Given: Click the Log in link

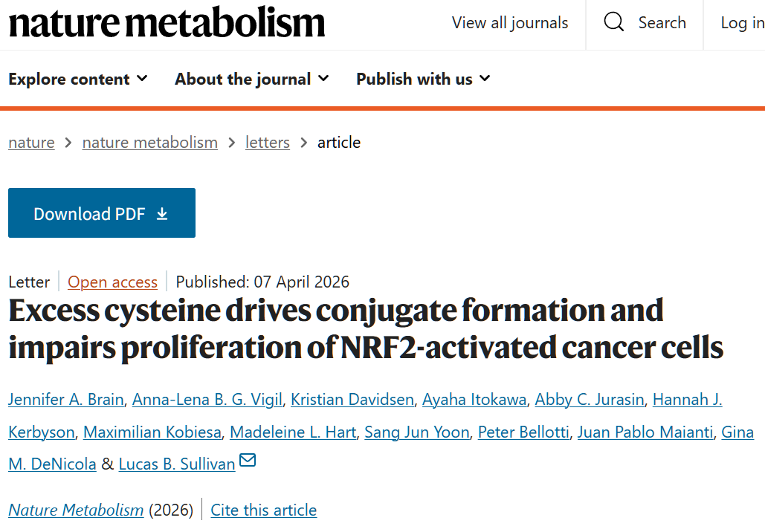Looking at the screenshot, I should [x=742, y=23].
